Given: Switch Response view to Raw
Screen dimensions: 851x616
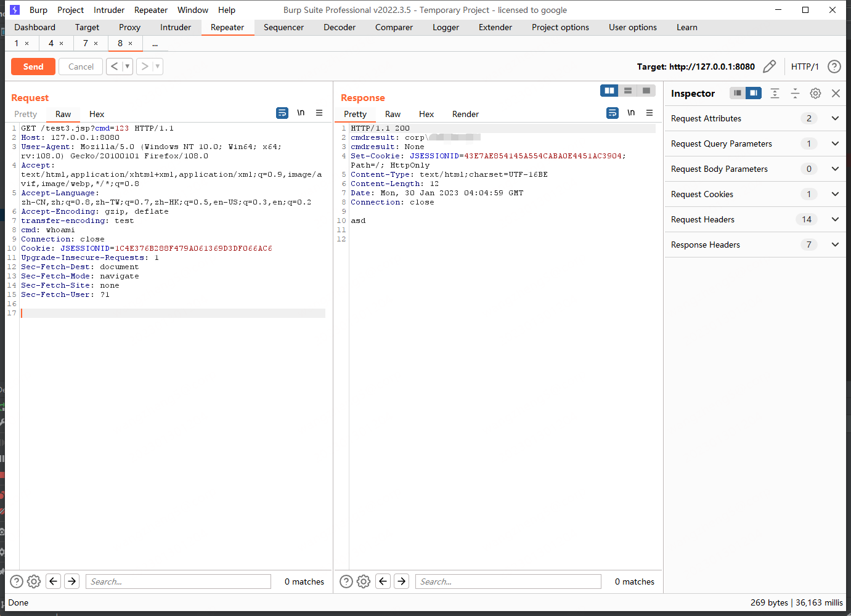Looking at the screenshot, I should [393, 114].
